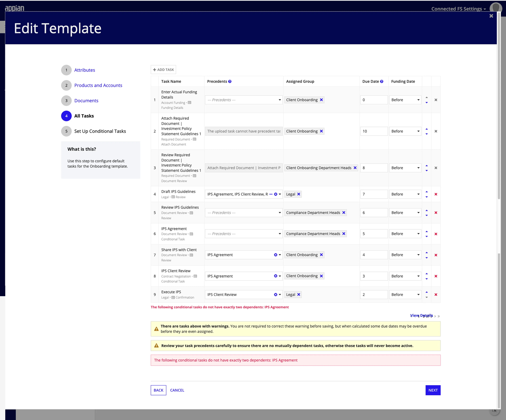Remove Legal group from Execute IPS task
The width and height of the screenshot is (506, 420).
[x=299, y=294]
